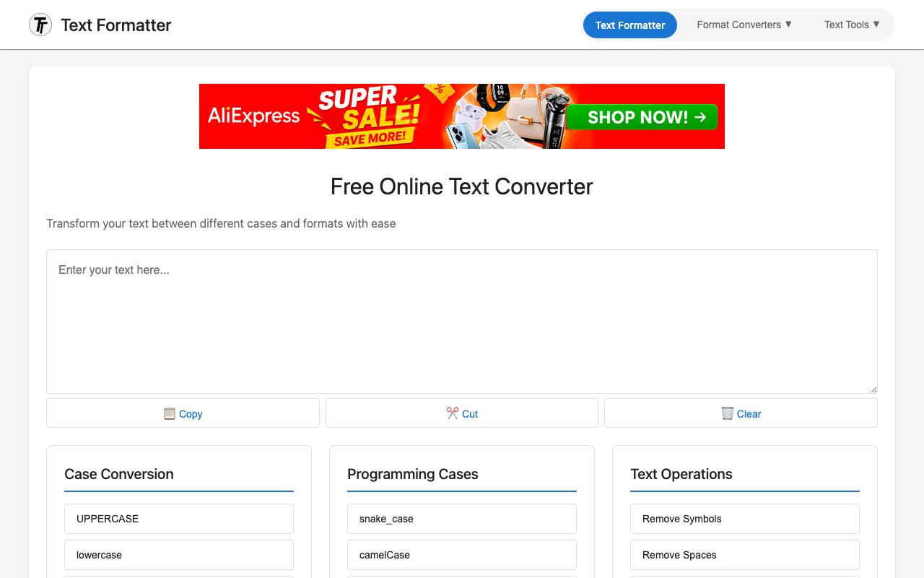Click the Text Operations section heading
Screen dimensions: 924x578
coord(681,474)
